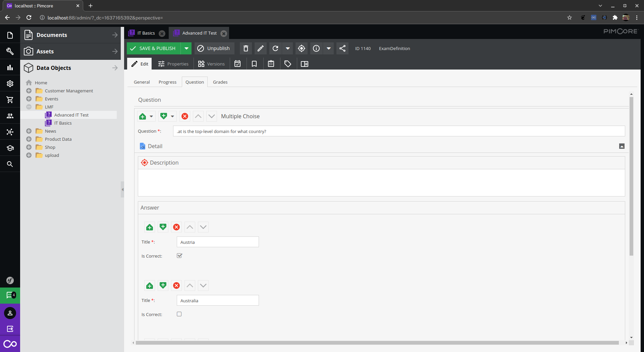The image size is (644, 352).
Task: Open add-question-after dropdown arrow
Action: [x=172, y=116]
